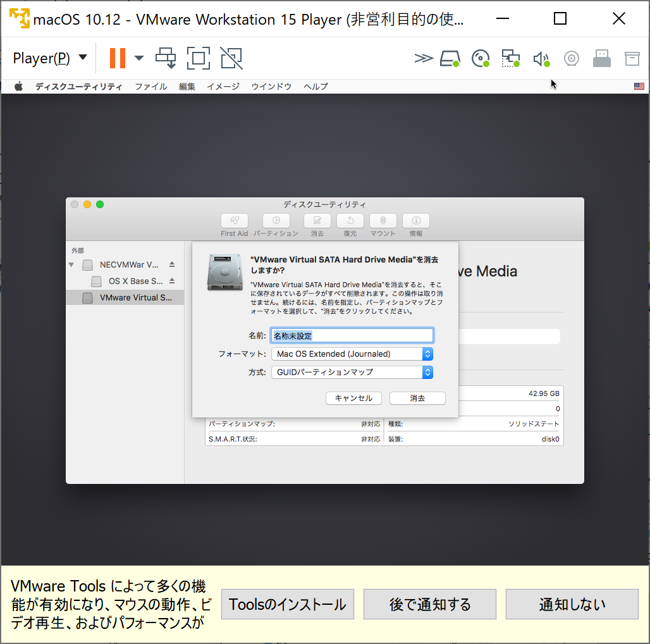650x644 pixels.
Task: Pause the virtual machine with the orange pause icon
Action: 118,58
